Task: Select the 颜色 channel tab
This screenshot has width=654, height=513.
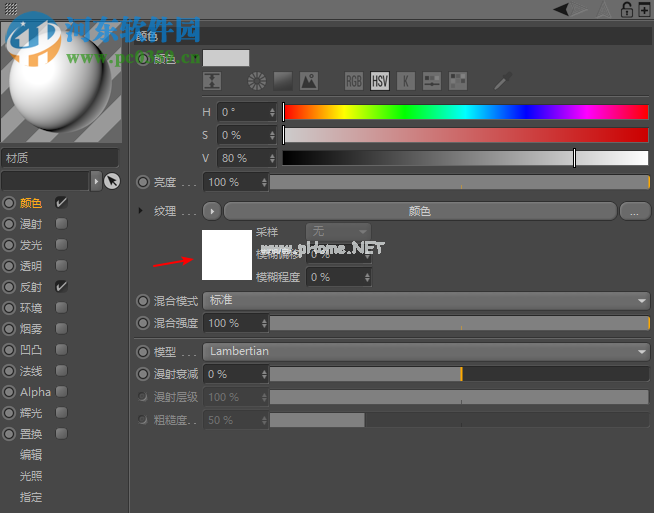Action: point(31,203)
